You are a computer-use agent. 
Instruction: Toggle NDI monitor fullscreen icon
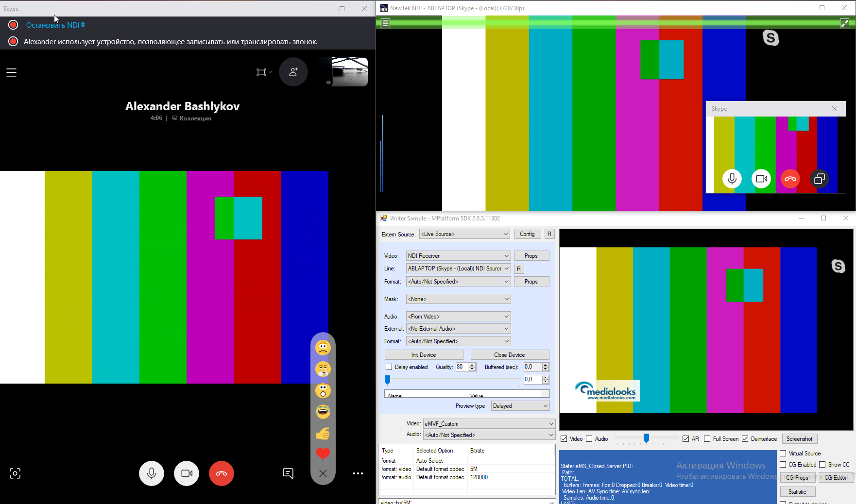point(845,23)
